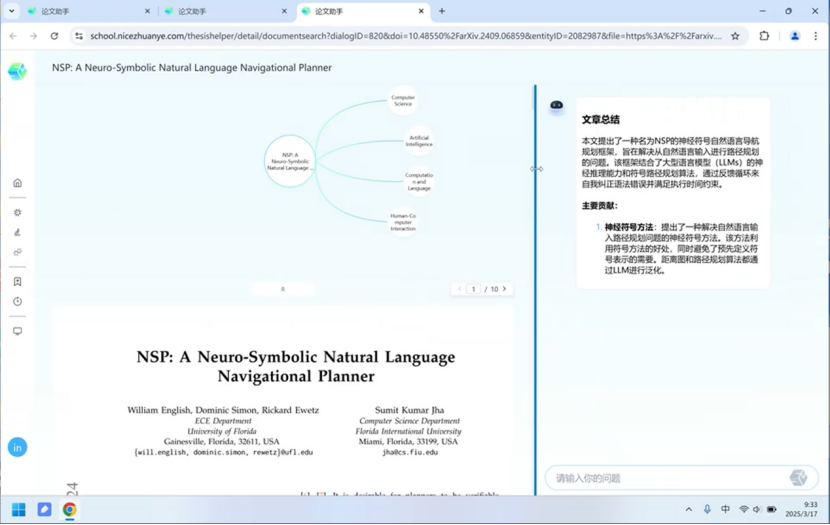
Task: Open a new browser tab
Action: (x=441, y=11)
